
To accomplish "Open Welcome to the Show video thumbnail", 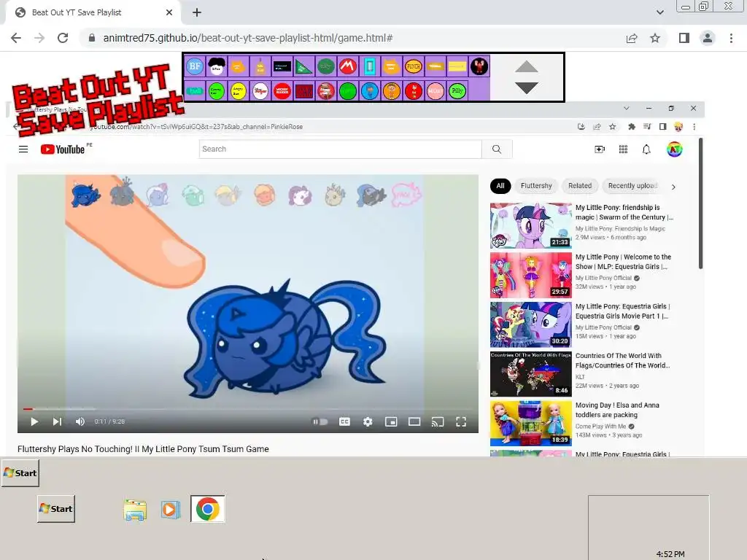I will 531,275.
